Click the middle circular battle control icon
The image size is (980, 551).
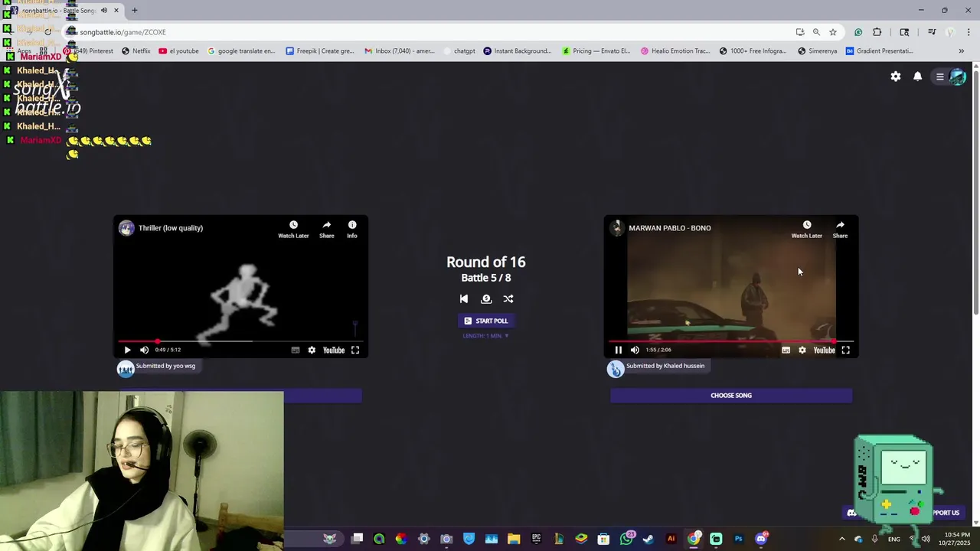pos(486,299)
